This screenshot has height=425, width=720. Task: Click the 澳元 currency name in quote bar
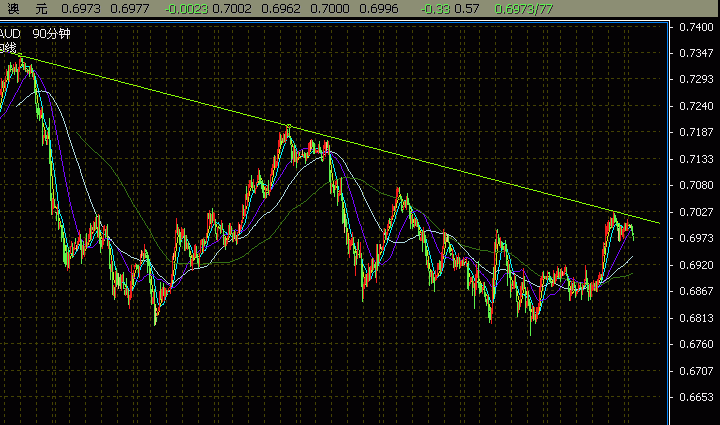[28, 9]
